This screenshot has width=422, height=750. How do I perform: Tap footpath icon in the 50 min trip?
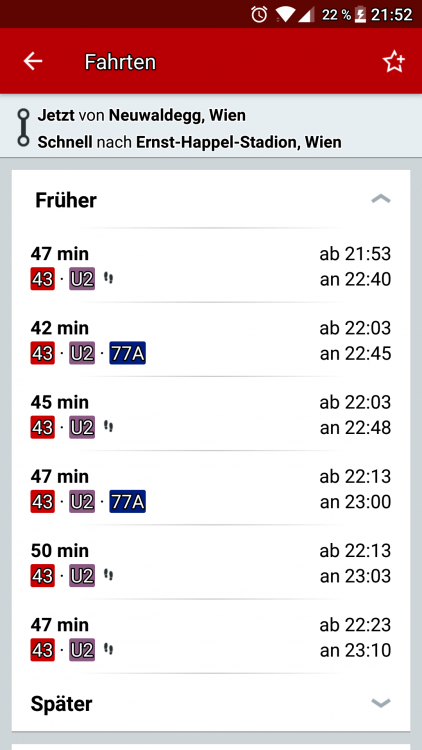pyautogui.click(x=109, y=575)
